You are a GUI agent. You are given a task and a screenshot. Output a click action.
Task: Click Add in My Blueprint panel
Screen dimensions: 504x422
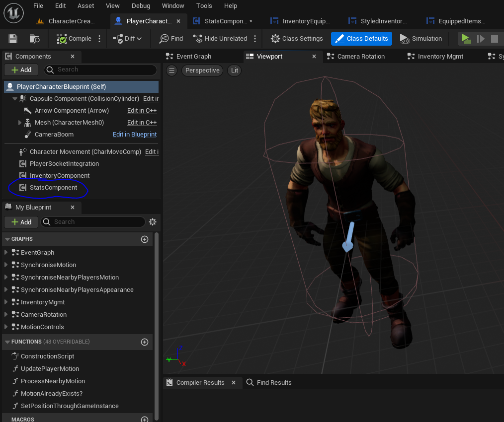21,222
